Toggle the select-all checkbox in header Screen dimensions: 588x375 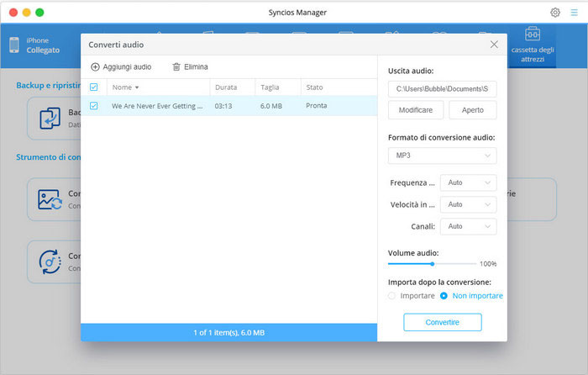[x=94, y=87]
